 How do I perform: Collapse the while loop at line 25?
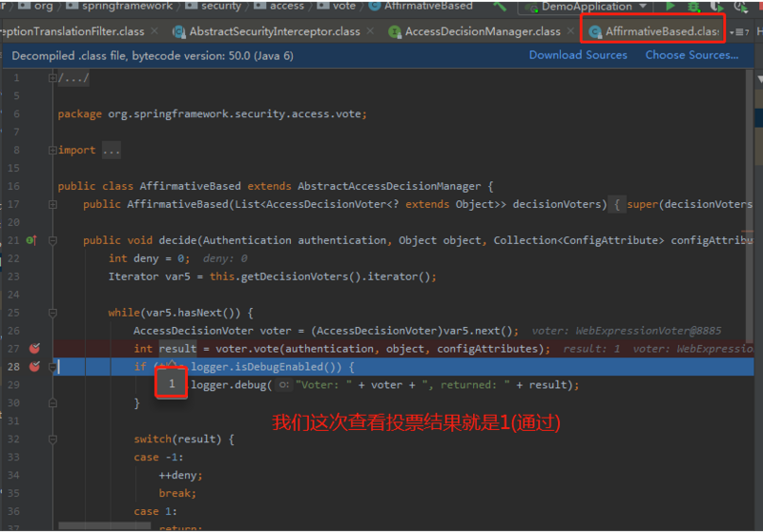[x=52, y=313]
